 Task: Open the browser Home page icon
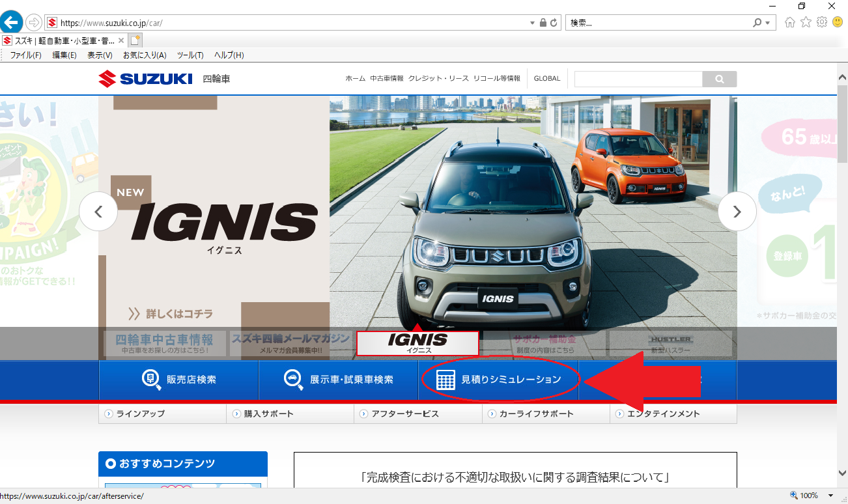pos(790,22)
